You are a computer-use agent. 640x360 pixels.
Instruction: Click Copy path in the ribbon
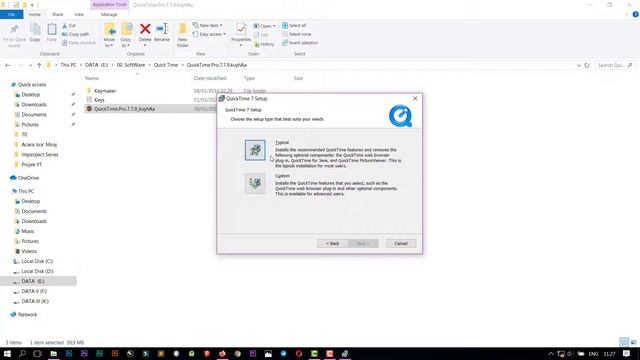coord(76,34)
